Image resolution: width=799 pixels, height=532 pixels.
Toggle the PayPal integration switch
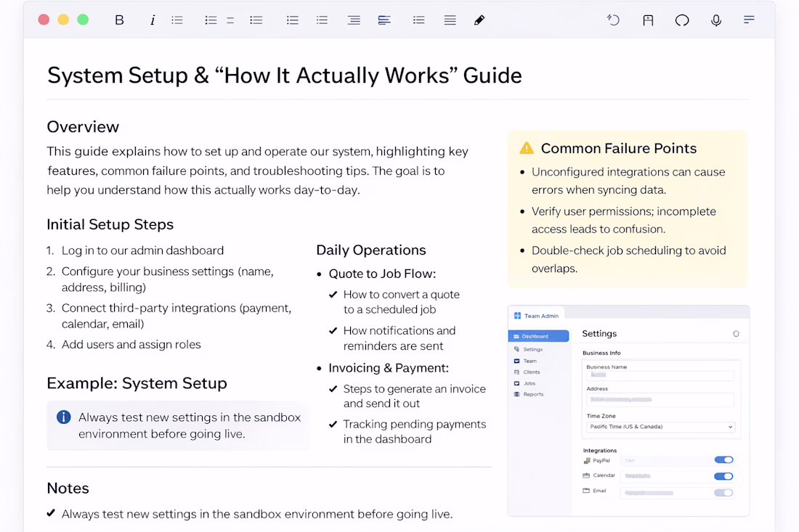pyautogui.click(x=723, y=459)
